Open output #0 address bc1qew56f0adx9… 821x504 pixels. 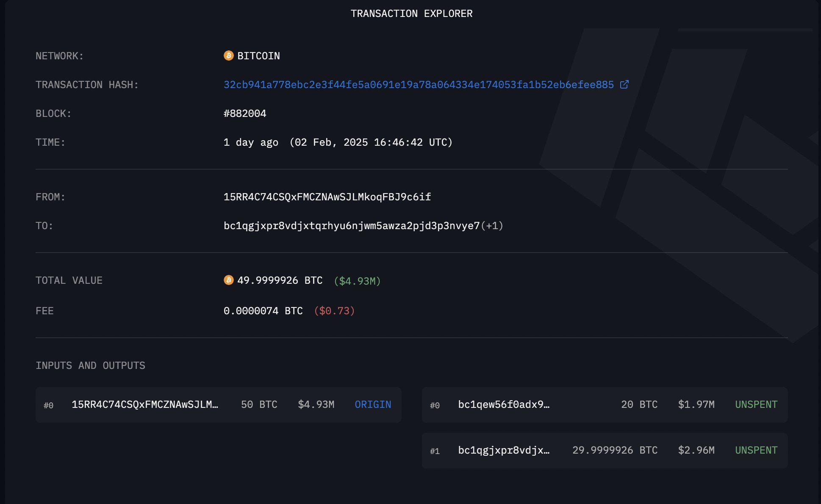[x=504, y=404]
